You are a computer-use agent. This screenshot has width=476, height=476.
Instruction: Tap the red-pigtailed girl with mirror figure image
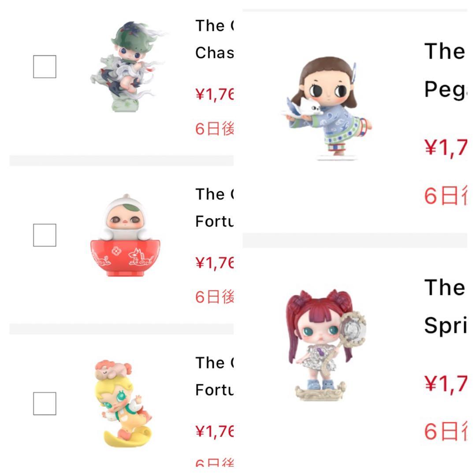[x=327, y=345]
